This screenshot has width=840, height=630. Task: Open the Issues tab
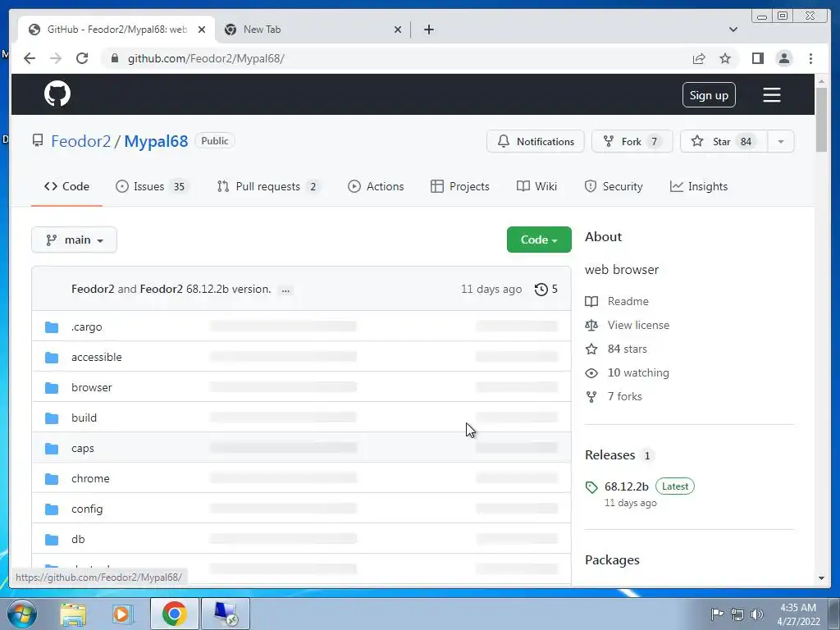(151, 186)
